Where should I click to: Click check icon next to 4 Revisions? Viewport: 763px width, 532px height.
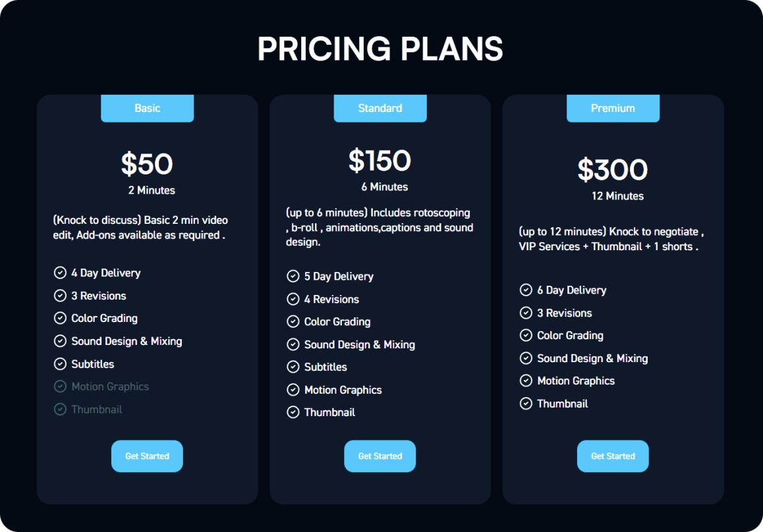coord(293,299)
